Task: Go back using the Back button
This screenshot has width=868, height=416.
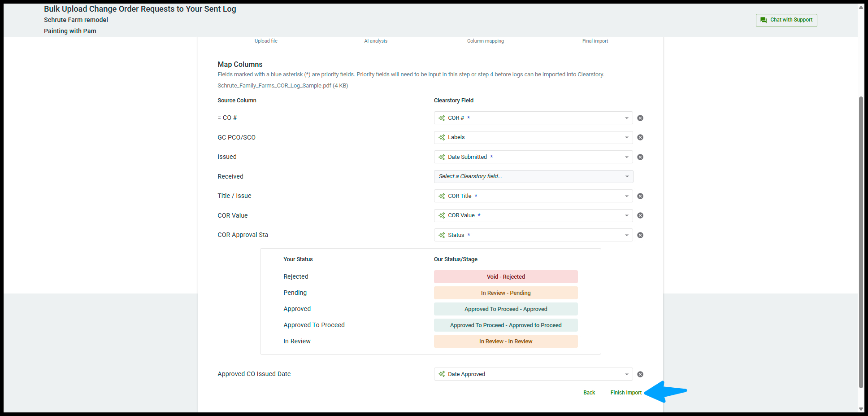Action: coord(589,393)
